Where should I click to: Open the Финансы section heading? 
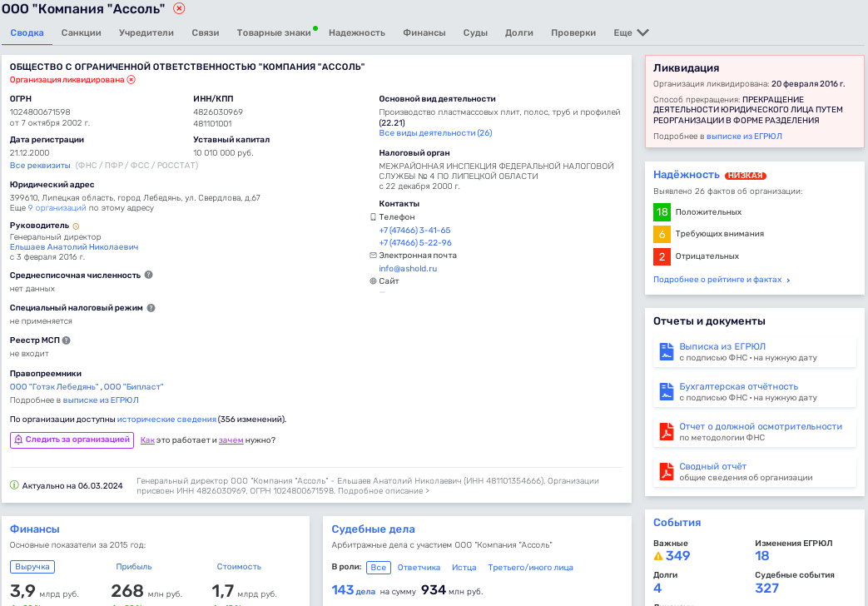pos(34,529)
